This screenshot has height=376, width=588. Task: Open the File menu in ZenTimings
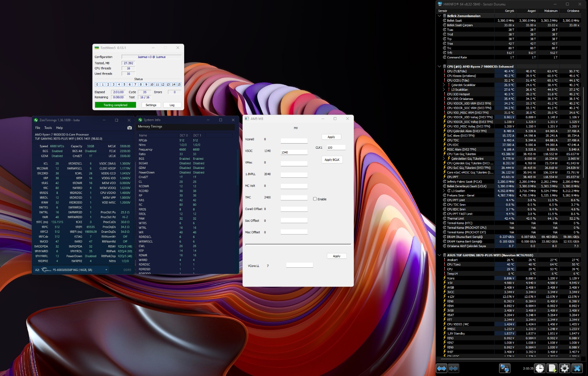coord(37,128)
